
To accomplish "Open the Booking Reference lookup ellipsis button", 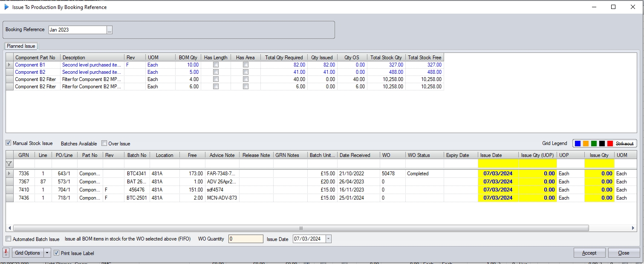I will coord(110,30).
